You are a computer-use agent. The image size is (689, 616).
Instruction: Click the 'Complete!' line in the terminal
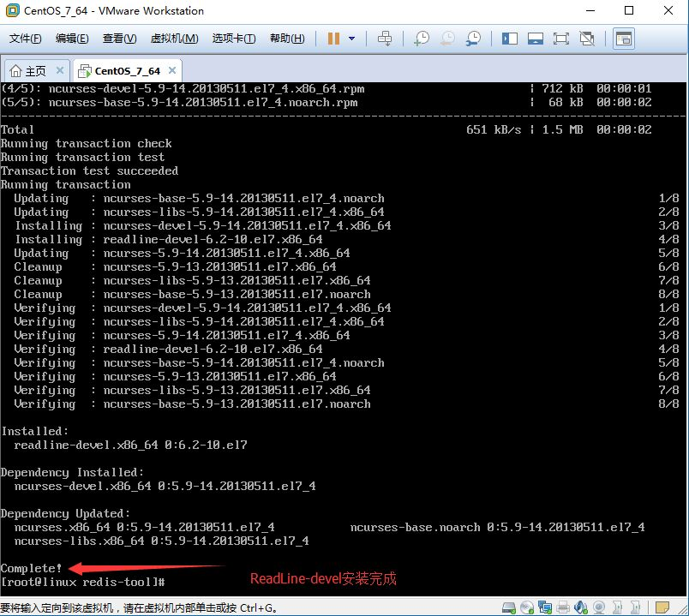click(31, 568)
